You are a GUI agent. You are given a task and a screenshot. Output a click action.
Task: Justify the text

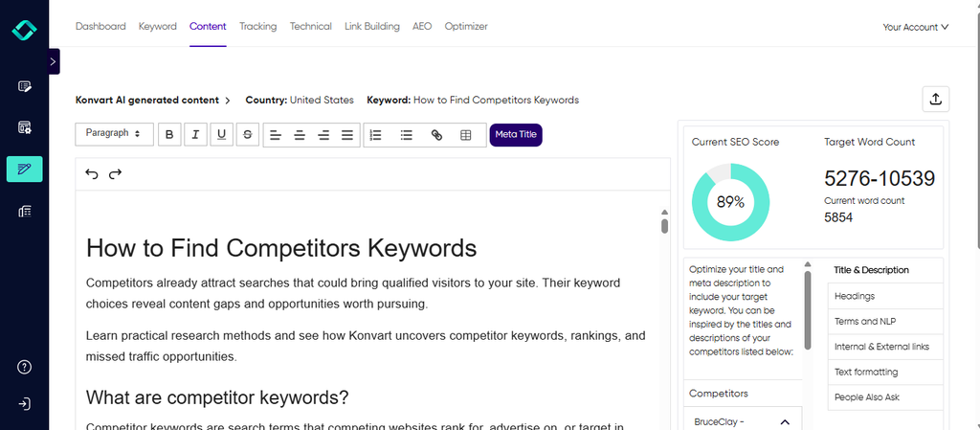346,135
